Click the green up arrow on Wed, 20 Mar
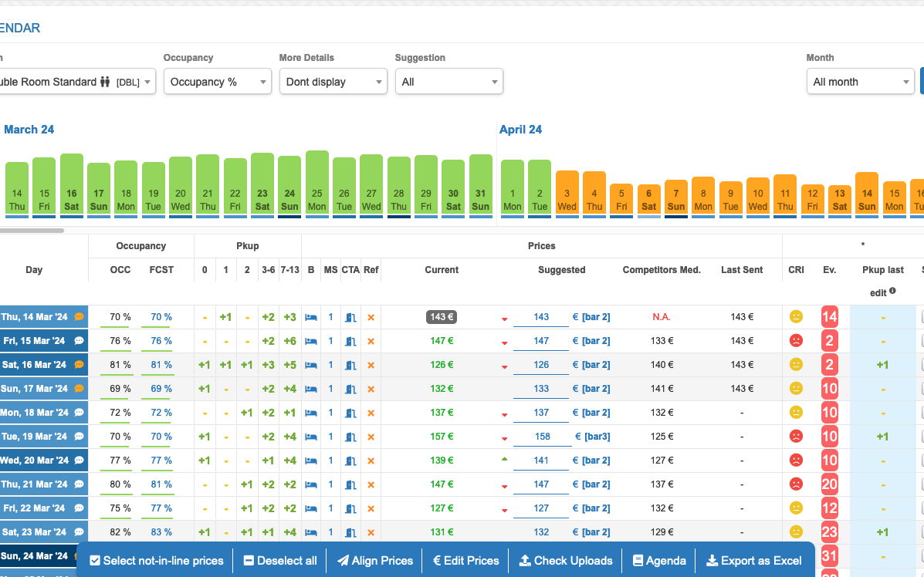The width and height of the screenshot is (924, 577). [505, 459]
